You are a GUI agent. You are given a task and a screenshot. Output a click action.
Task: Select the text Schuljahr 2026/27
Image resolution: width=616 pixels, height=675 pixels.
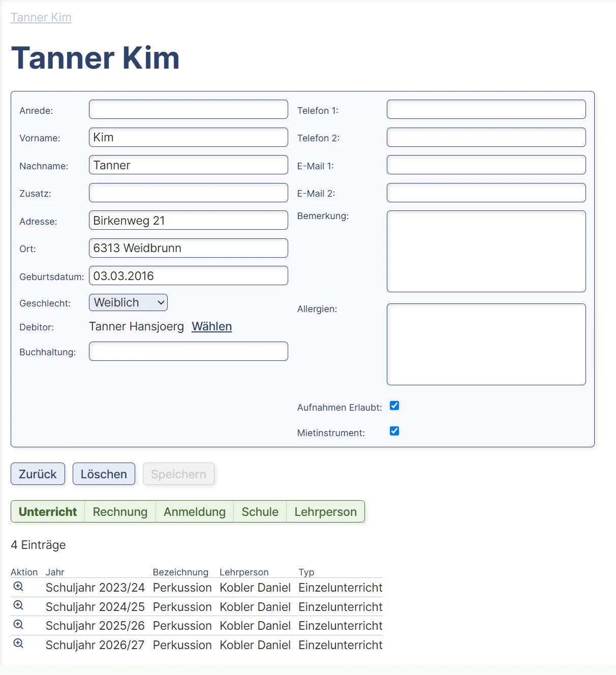(x=95, y=645)
